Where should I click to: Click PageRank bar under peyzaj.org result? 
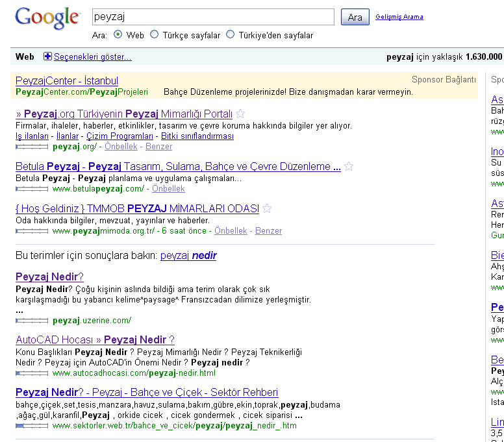pos(32,147)
